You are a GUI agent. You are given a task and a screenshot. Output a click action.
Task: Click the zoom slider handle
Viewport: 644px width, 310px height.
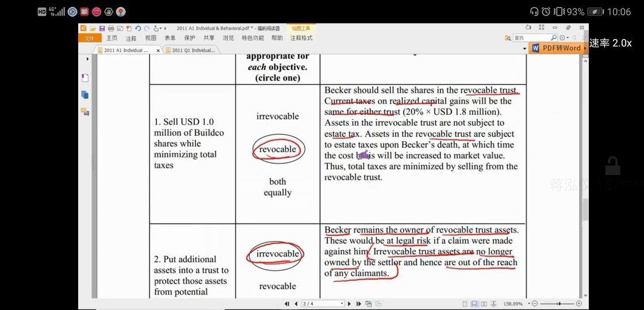coord(559,304)
